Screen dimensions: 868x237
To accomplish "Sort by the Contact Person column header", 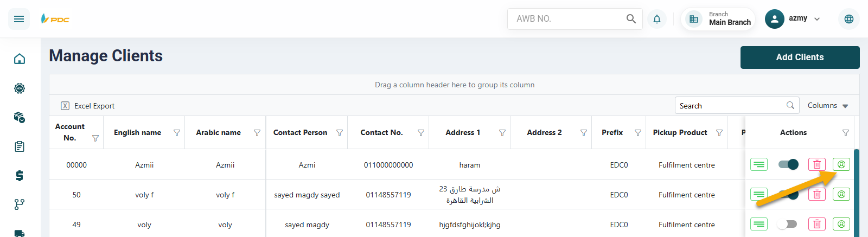I will point(300,133).
